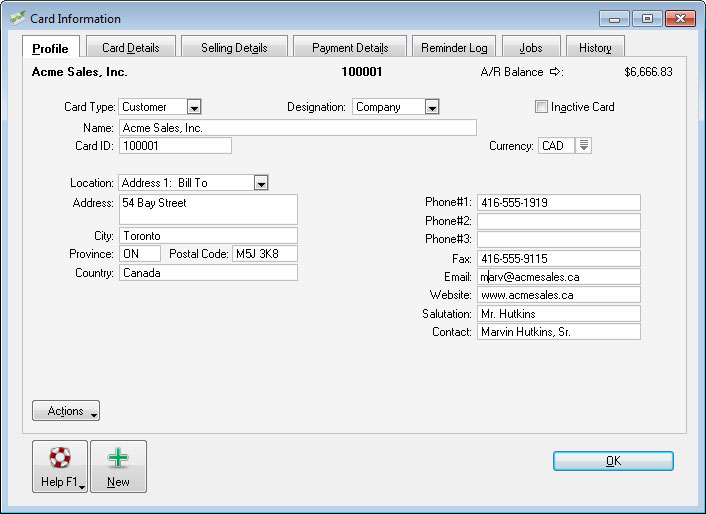The image size is (706, 514).
Task: Click the $6,666.83 balance amount
Action: (x=648, y=72)
